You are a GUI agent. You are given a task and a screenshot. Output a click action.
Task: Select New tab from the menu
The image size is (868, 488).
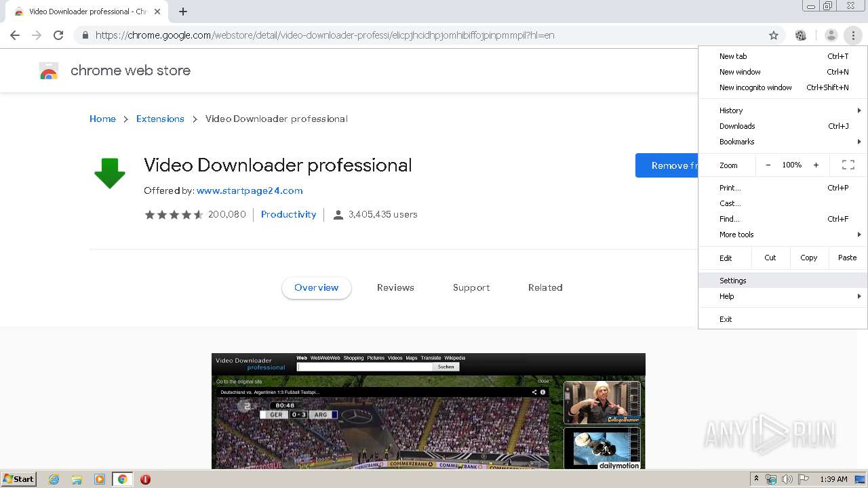point(783,56)
